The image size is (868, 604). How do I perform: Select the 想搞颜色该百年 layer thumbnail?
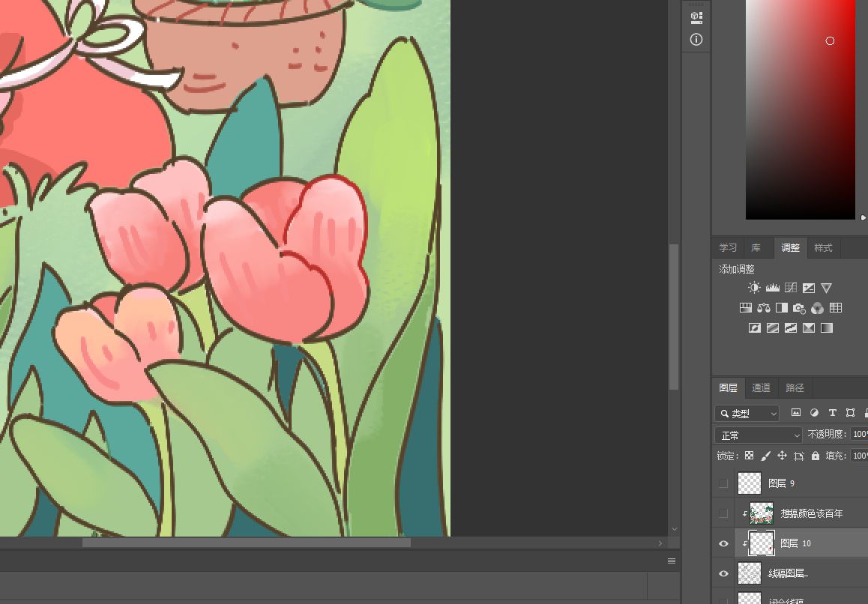click(x=762, y=513)
